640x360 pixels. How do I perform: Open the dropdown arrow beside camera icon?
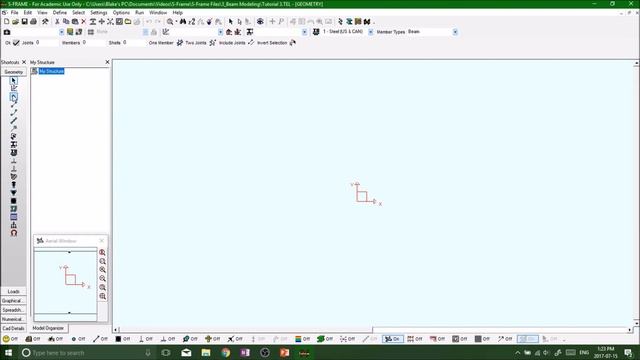[x=61, y=32]
